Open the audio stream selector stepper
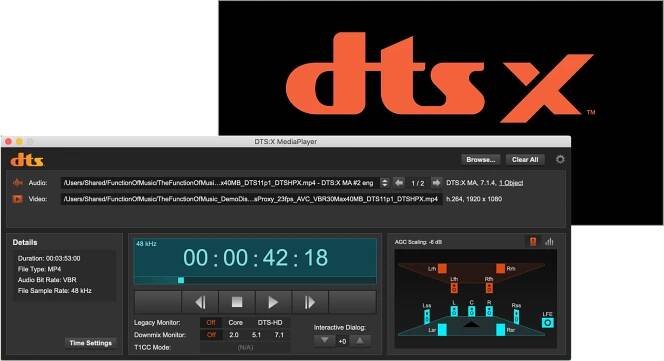The width and height of the screenshot is (664, 361). (x=385, y=183)
